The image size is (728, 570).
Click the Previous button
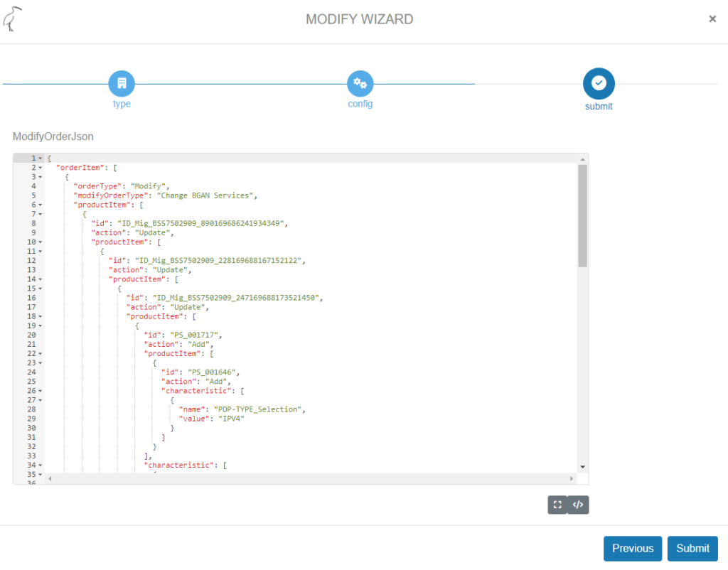(x=632, y=549)
